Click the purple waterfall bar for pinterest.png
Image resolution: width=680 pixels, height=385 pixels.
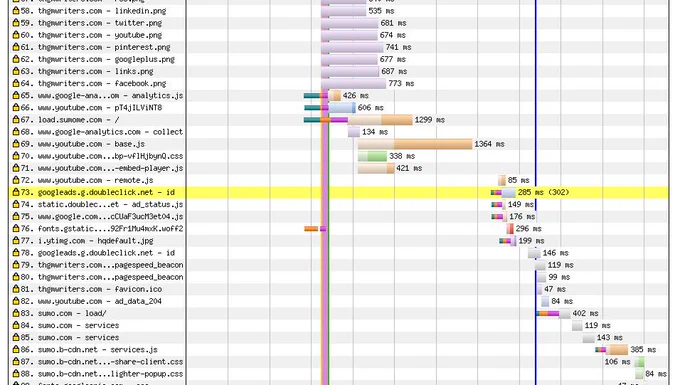(352, 47)
